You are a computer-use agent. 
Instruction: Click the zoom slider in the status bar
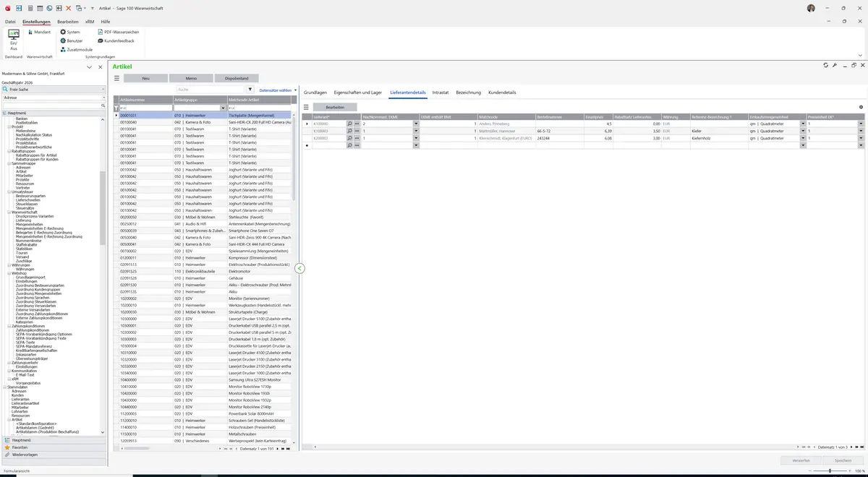click(829, 471)
